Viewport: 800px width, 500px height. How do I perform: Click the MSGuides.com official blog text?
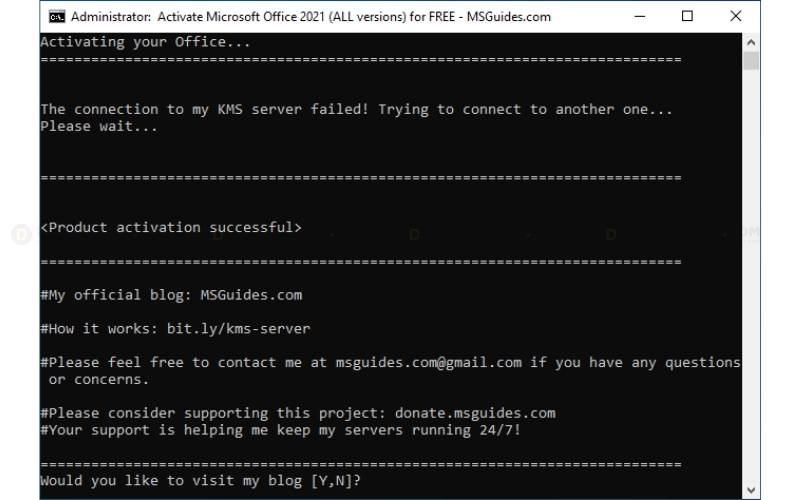[251, 295]
